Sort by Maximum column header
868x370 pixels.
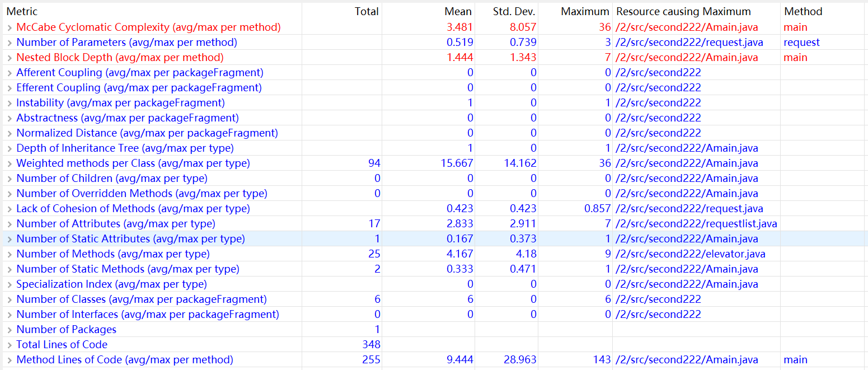(585, 11)
